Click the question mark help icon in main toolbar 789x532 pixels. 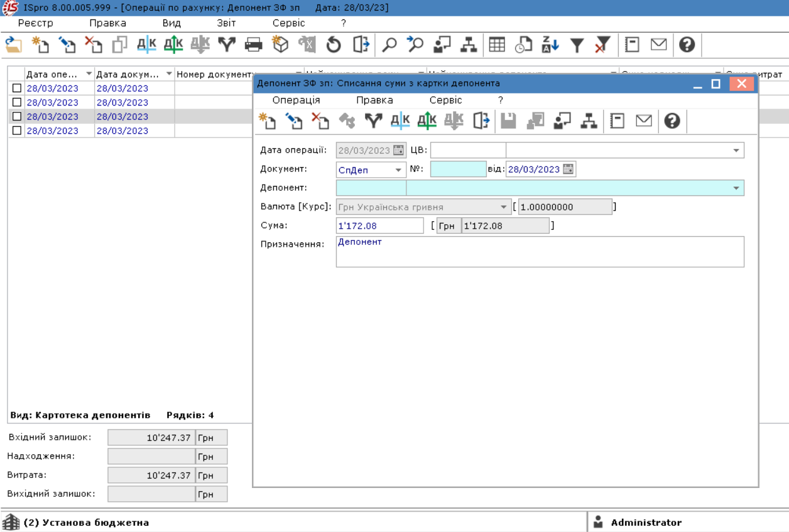[687, 45]
